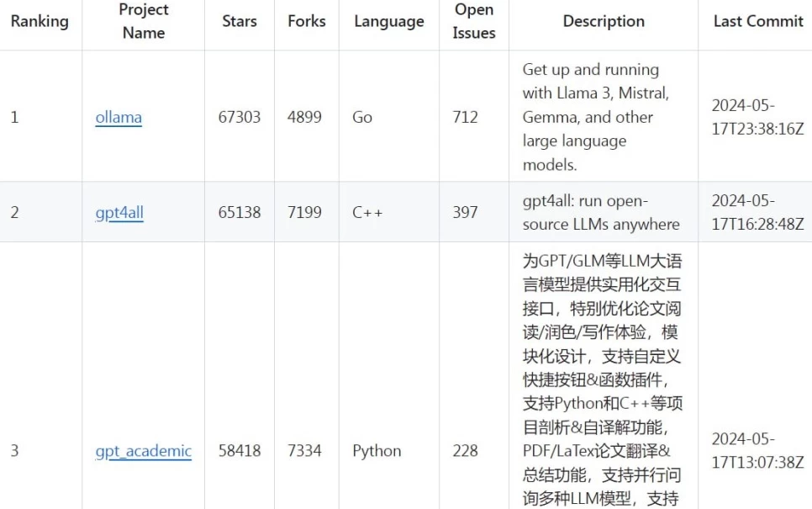Click ollama's star count 67303
Image resolution: width=812 pixels, height=509 pixels.
pyautogui.click(x=240, y=117)
